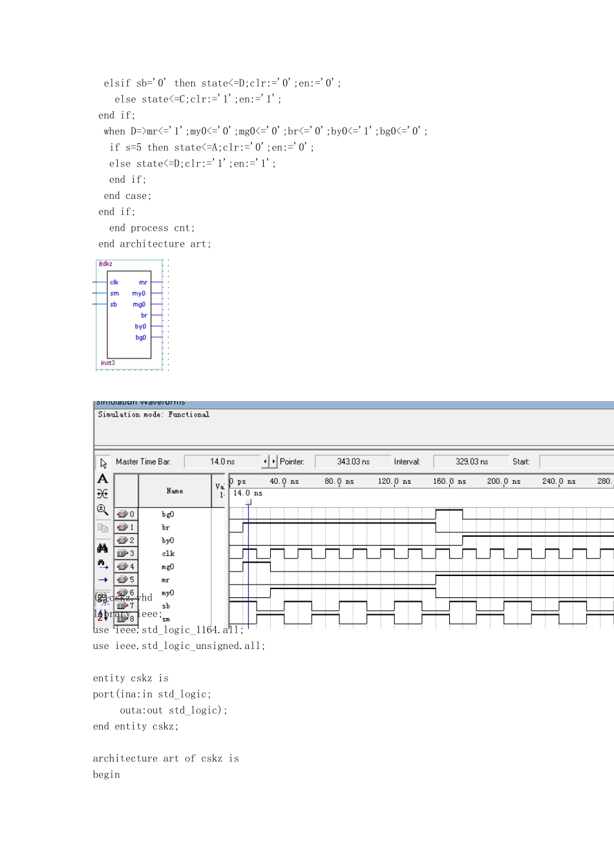614x868 pixels.
Task: Select the arrow Selection tool
Action: (x=103, y=463)
